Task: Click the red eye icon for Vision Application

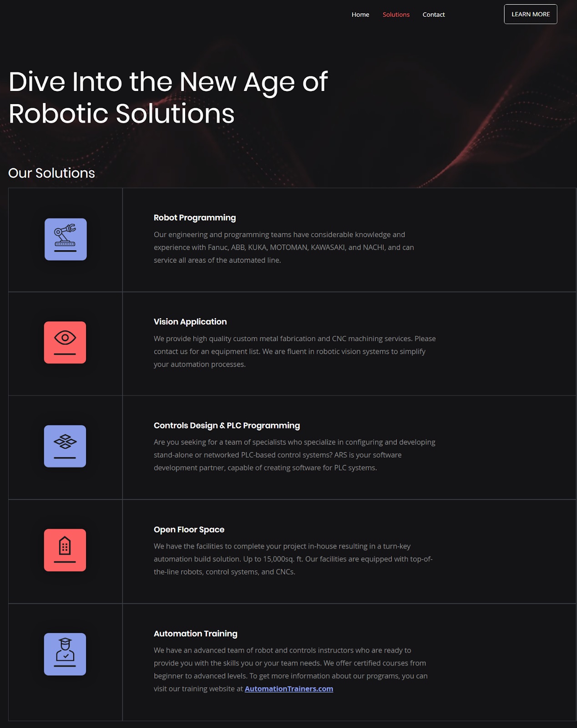Action: pyautogui.click(x=65, y=343)
